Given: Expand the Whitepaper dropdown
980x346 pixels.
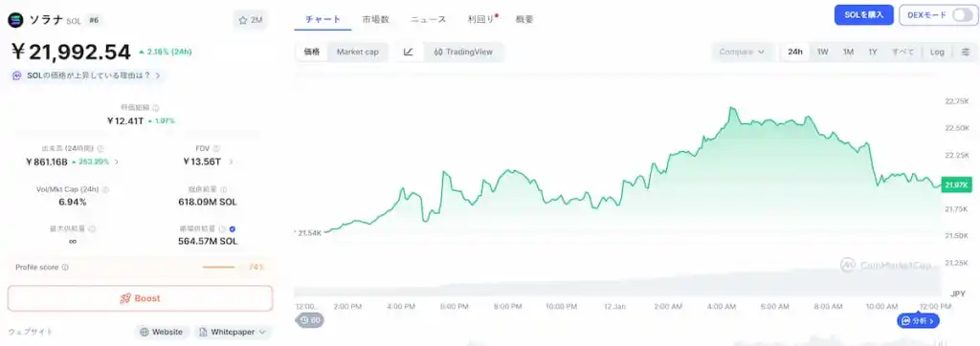Looking at the screenshot, I should 262,333.
